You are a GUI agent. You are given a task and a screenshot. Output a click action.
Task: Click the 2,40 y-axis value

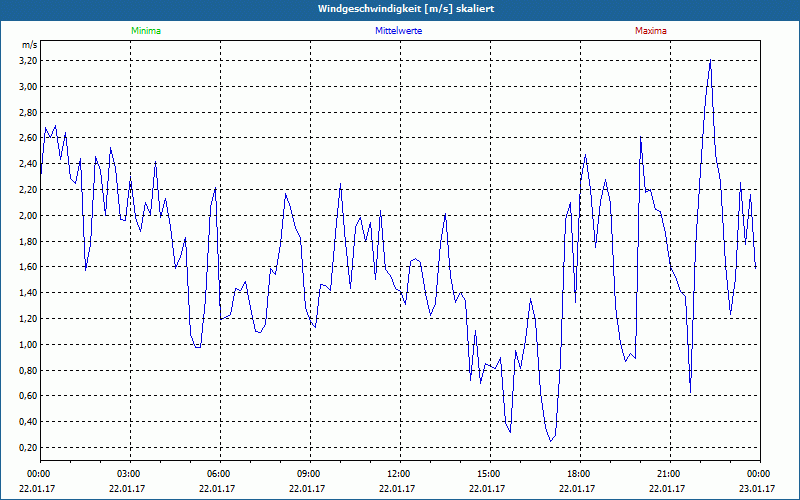click(29, 164)
